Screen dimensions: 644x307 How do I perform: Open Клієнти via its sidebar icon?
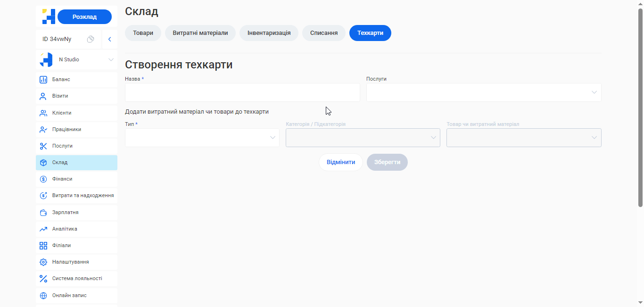(43, 112)
